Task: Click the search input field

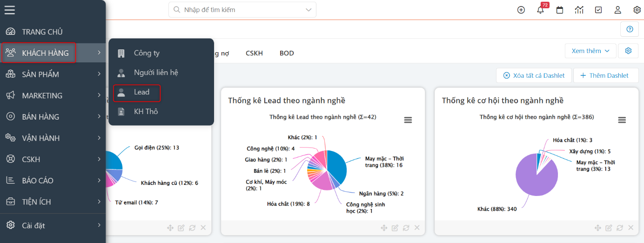Action: 237,10
